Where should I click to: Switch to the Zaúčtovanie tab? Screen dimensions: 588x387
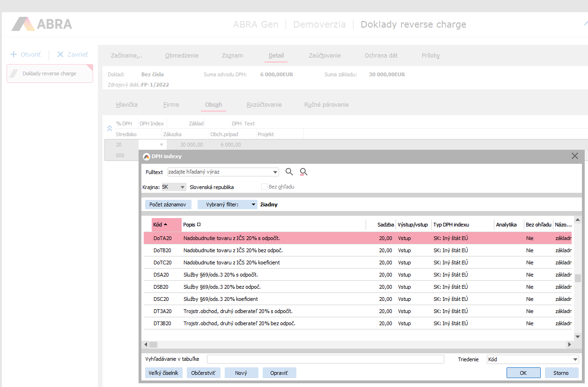(x=324, y=55)
